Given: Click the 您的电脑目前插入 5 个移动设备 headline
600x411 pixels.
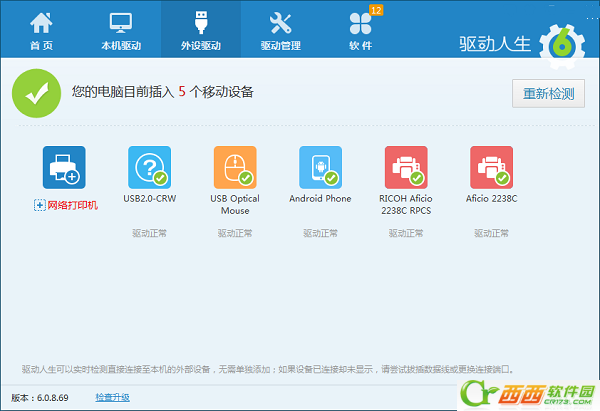Looking at the screenshot, I should (163, 92).
